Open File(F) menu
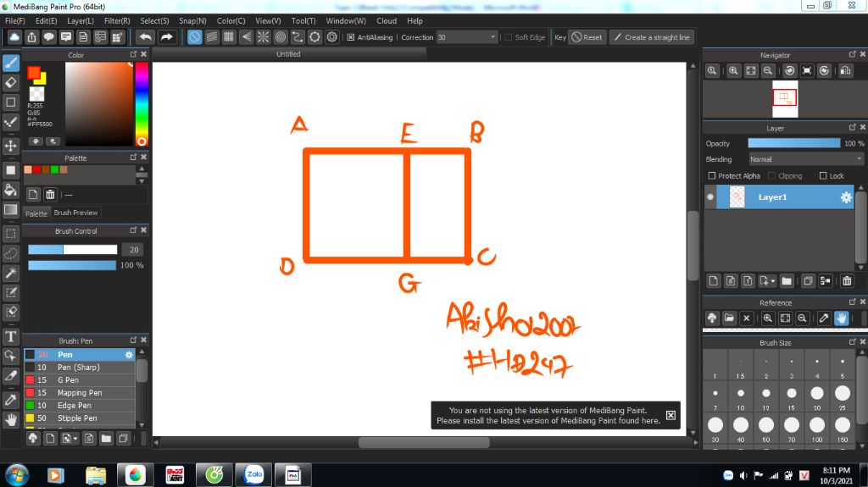This screenshot has height=487, width=868. [15, 20]
